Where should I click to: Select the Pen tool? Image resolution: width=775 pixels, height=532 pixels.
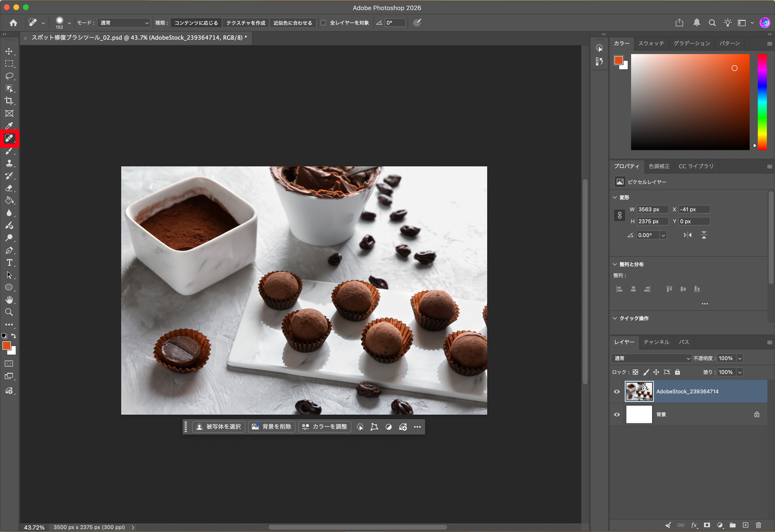point(9,250)
